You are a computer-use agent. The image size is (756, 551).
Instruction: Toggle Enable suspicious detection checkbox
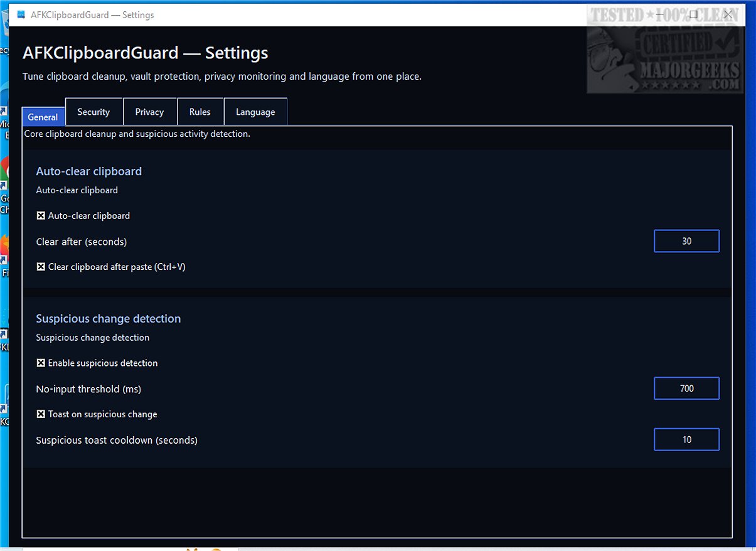41,363
